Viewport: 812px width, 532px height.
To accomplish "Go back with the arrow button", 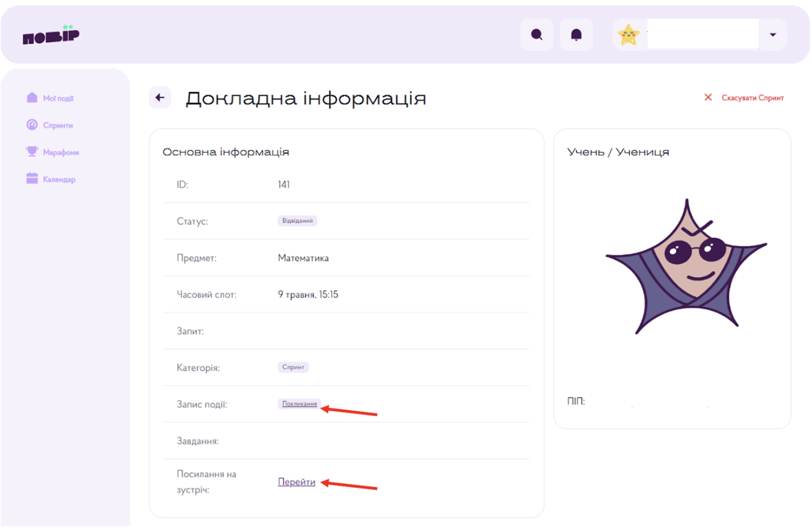I will (160, 98).
